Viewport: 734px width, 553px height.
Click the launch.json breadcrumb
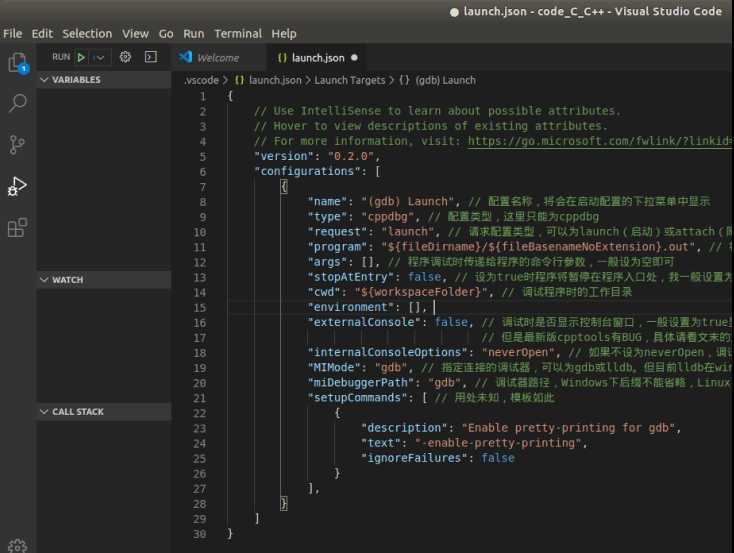click(x=275, y=80)
